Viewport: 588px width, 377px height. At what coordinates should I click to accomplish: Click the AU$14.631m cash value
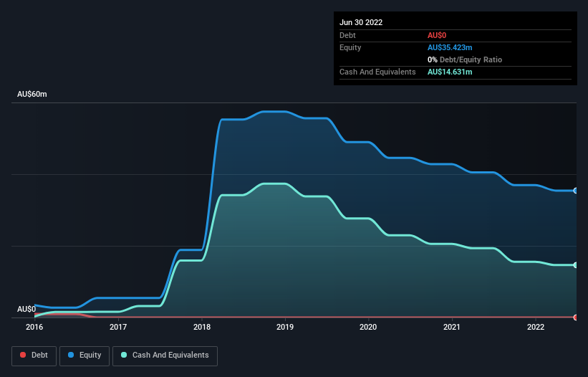click(x=450, y=72)
